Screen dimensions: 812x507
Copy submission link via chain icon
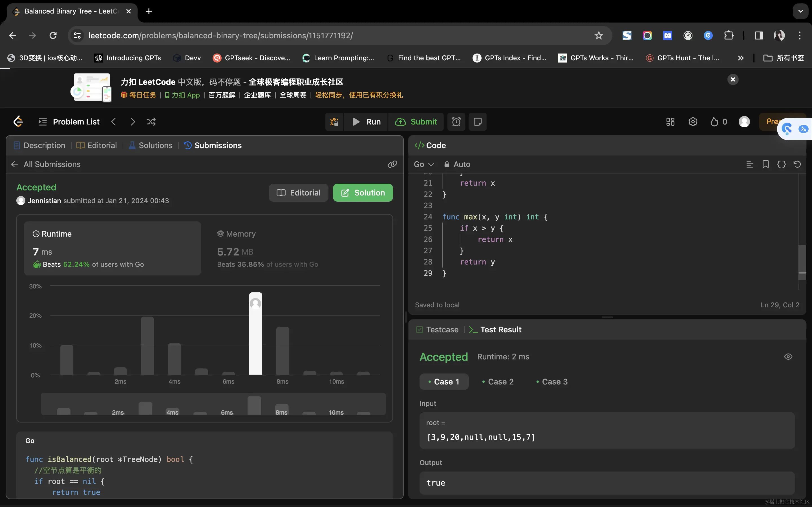point(392,164)
